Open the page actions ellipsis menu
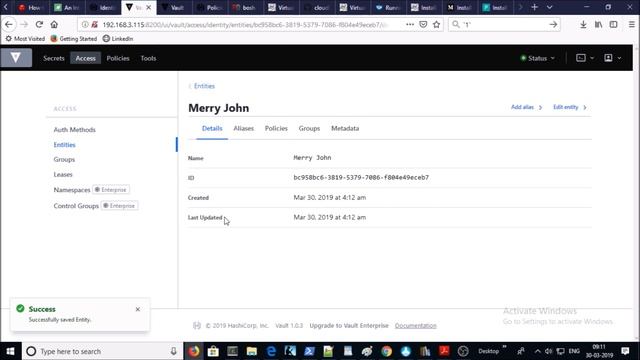 coord(410,24)
